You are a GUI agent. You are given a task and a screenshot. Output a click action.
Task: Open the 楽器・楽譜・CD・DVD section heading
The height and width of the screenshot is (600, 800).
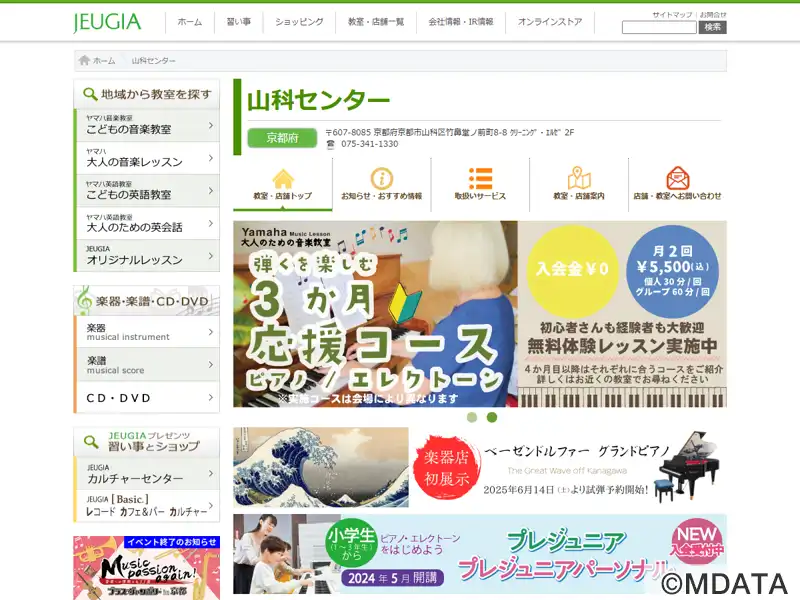click(x=147, y=300)
